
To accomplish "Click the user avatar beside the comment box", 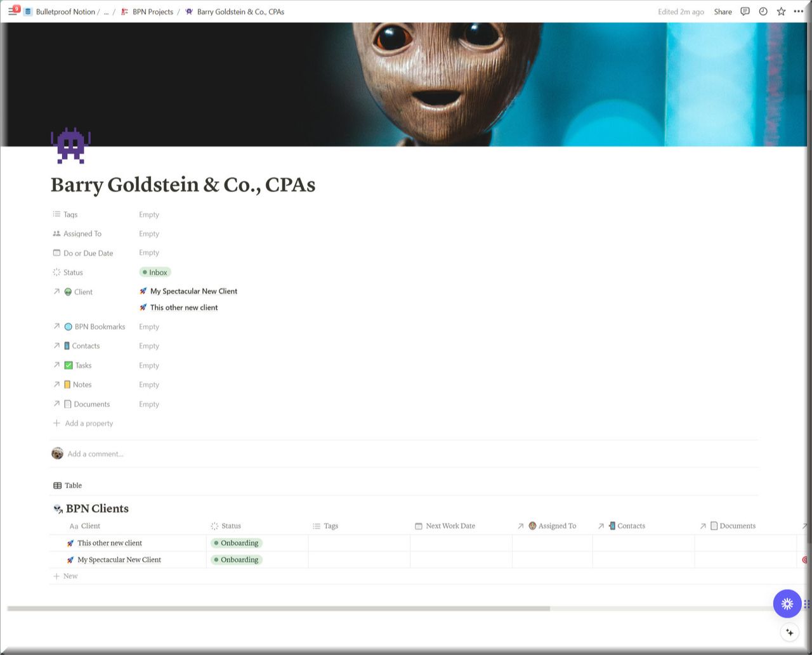I will 57,453.
